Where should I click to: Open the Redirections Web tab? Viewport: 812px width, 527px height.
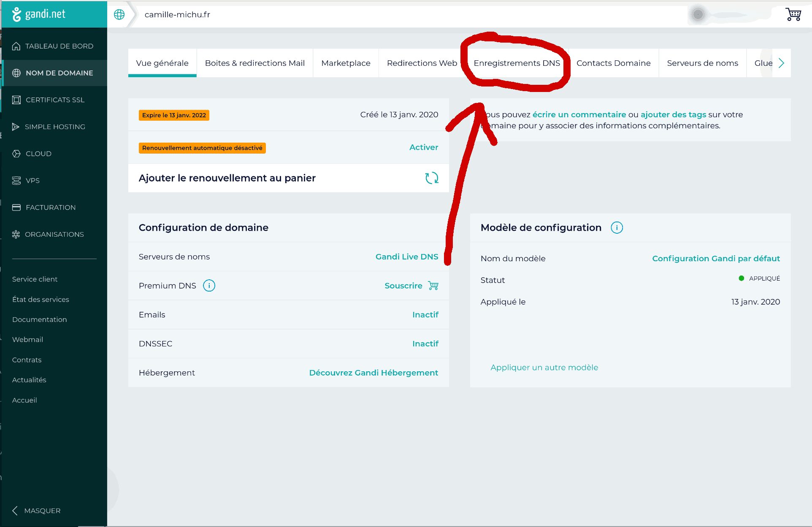422,63
